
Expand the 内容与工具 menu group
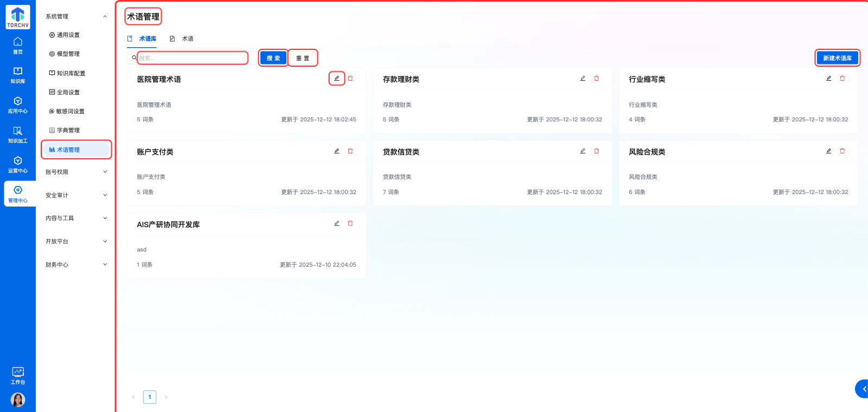(x=76, y=218)
